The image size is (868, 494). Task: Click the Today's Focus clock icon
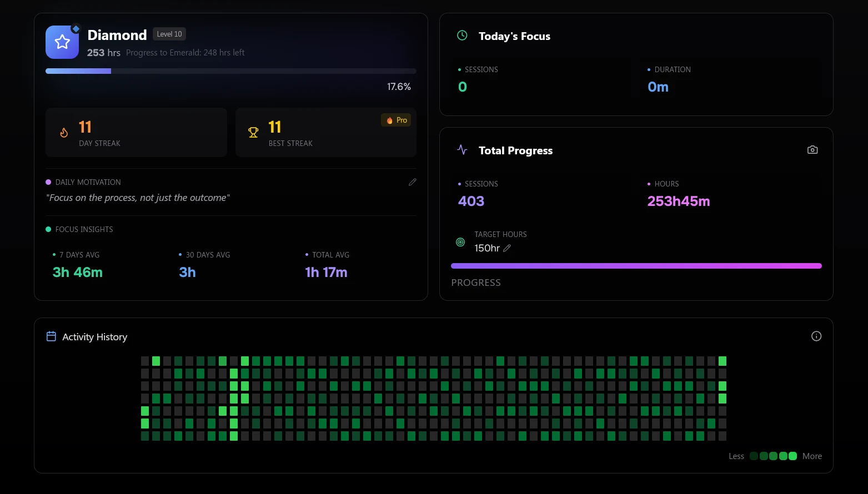click(462, 36)
